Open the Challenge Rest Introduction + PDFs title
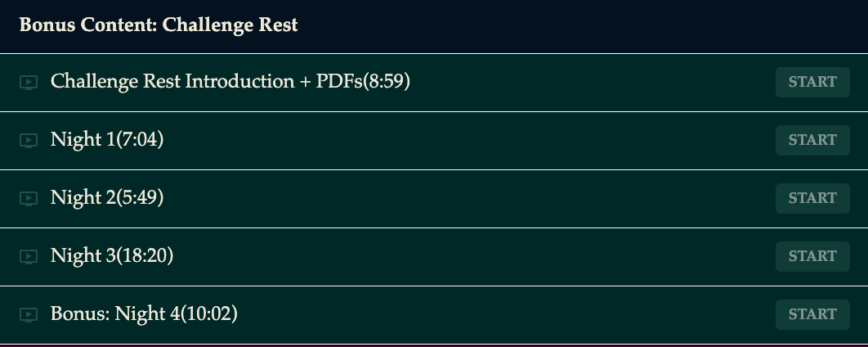 tap(230, 82)
